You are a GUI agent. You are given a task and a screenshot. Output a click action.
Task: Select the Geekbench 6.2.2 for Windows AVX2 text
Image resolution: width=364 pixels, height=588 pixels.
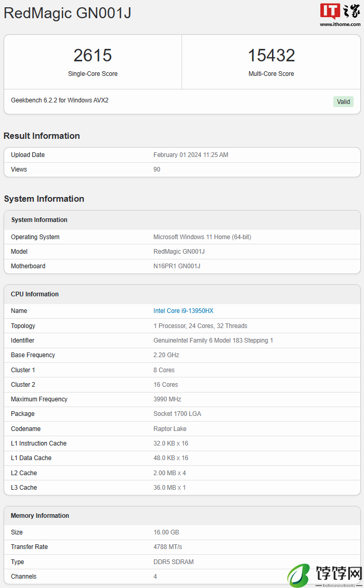coord(60,100)
